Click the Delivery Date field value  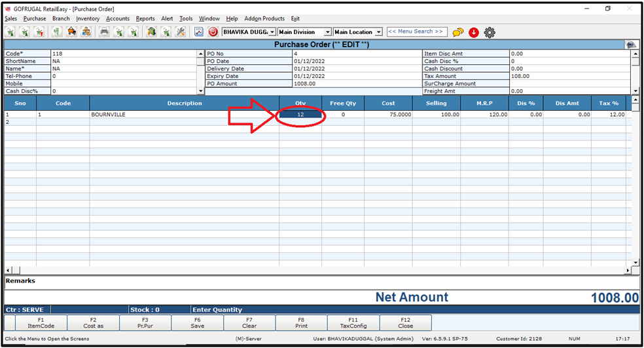(357, 69)
